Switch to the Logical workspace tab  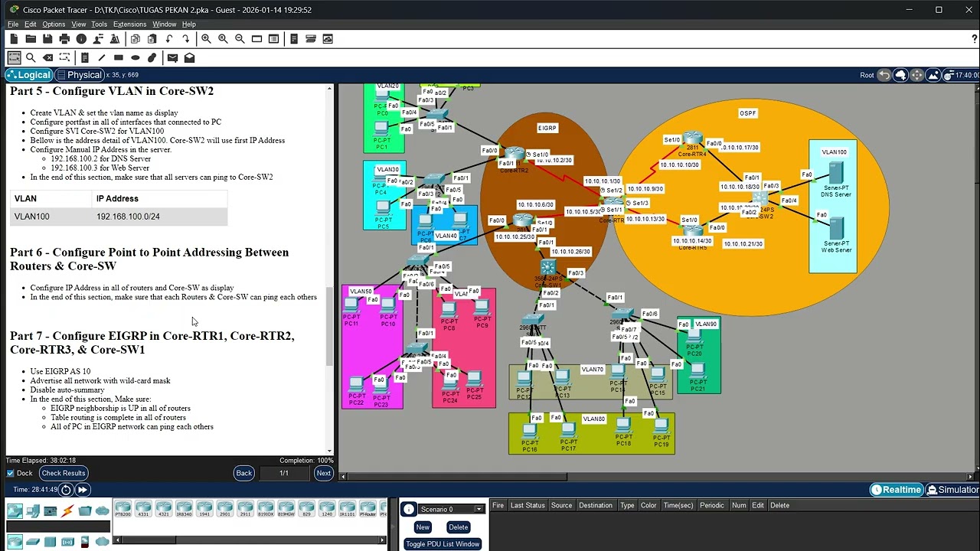29,75
